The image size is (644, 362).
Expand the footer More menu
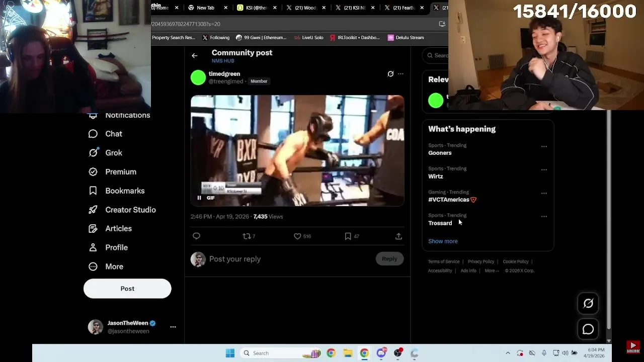(x=492, y=270)
